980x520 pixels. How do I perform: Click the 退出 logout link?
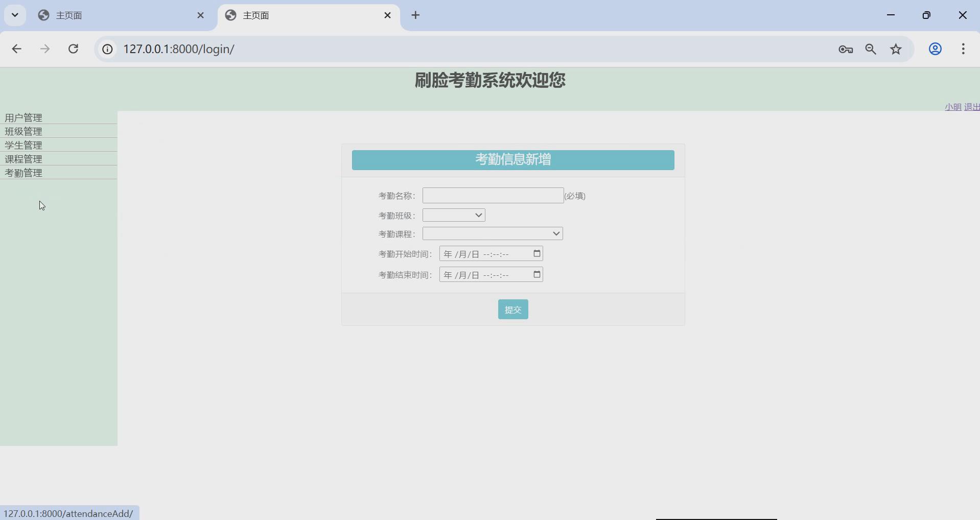(972, 107)
